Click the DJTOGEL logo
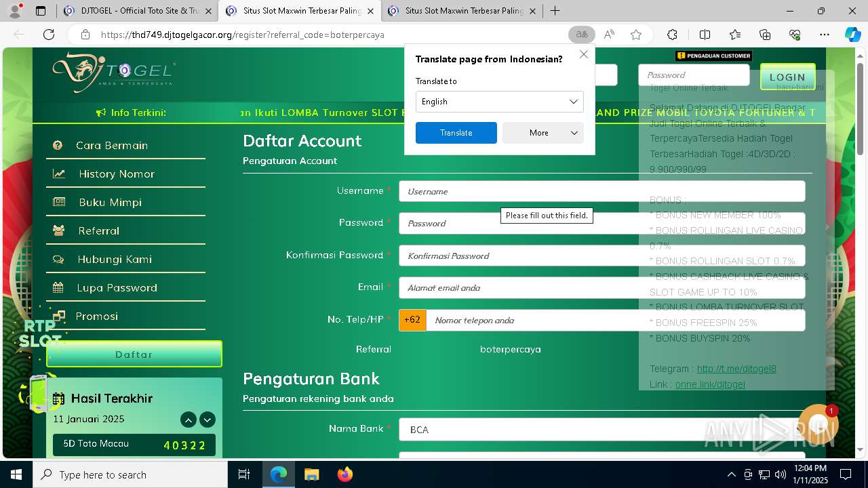This screenshot has width=868, height=488. [x=114, y=73]
